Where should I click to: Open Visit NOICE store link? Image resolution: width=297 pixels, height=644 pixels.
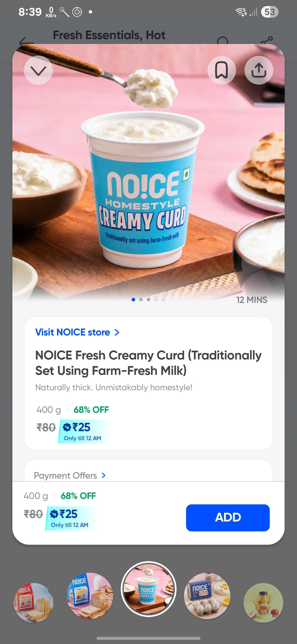point(77,332)
